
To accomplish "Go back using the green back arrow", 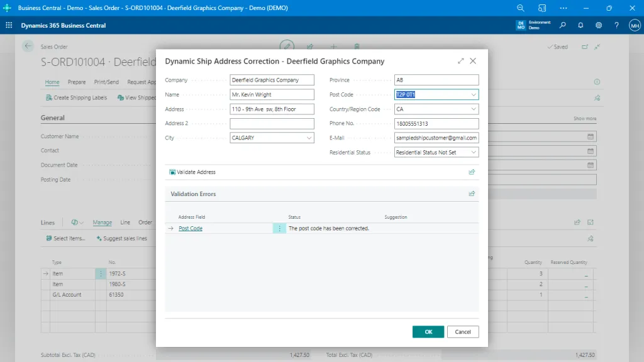I will (x=26, y=46).
